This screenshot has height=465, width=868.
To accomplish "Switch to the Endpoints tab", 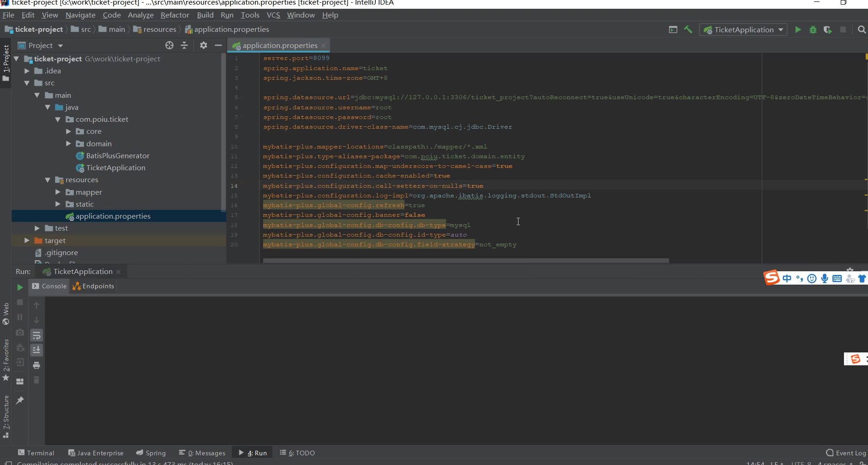I will coord(94,286).
